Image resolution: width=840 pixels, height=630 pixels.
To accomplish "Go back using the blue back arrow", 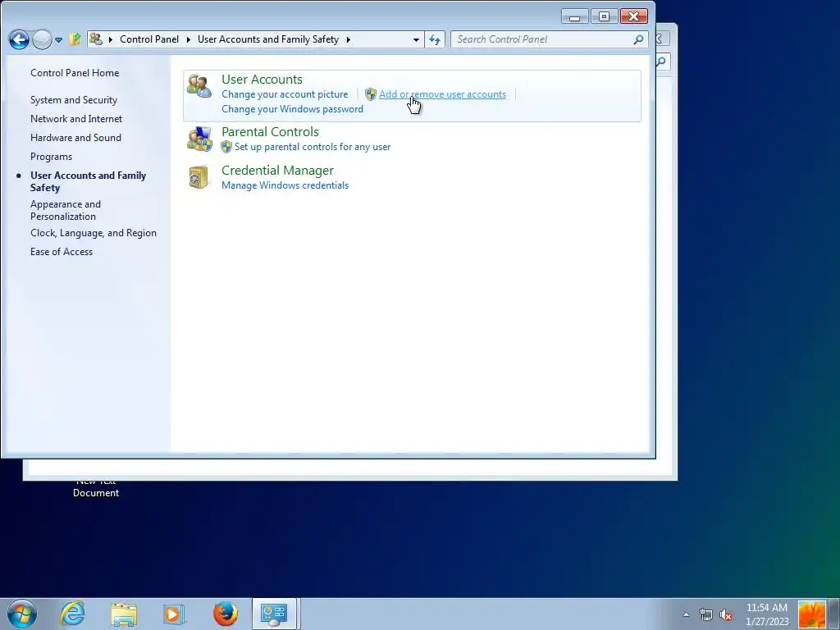I will [x=19, y=39].
